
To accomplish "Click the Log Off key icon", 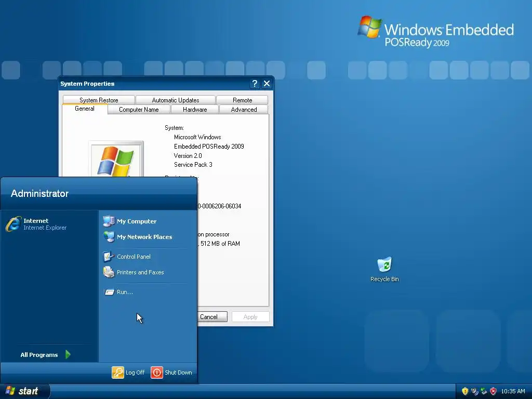I will click(x=118, y=372).
